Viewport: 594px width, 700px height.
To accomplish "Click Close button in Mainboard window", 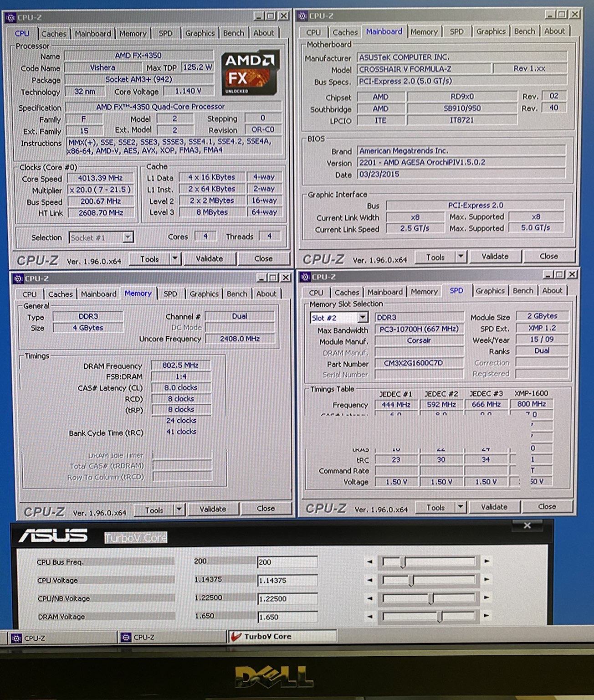I will (x=548, y=256).
